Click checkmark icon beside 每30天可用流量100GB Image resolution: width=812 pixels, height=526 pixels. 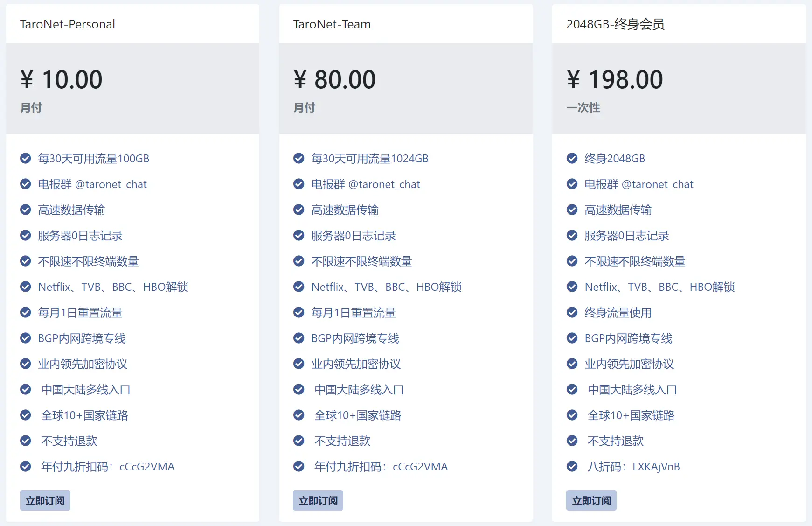[x=26, y=159]
